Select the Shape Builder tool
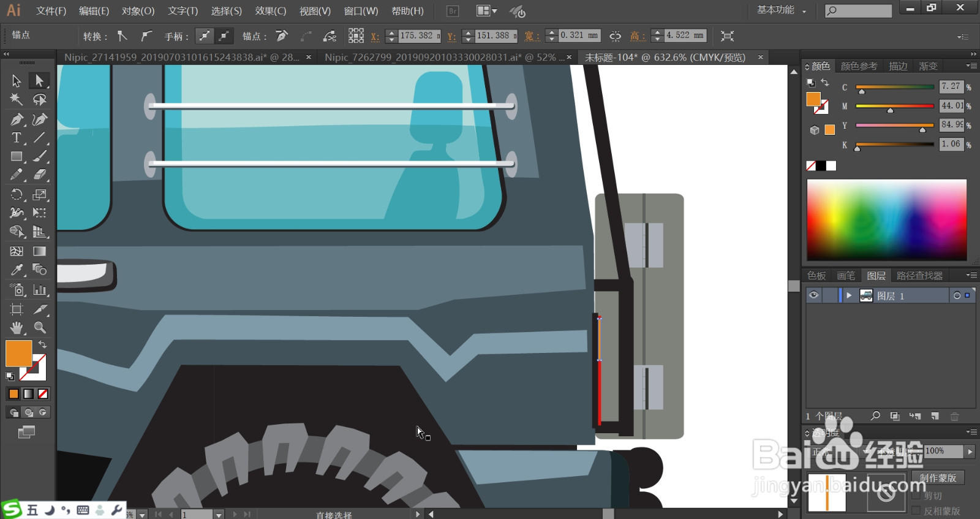Image resolution: width=980 pixels, height=519 pixels. pos(17,232)
